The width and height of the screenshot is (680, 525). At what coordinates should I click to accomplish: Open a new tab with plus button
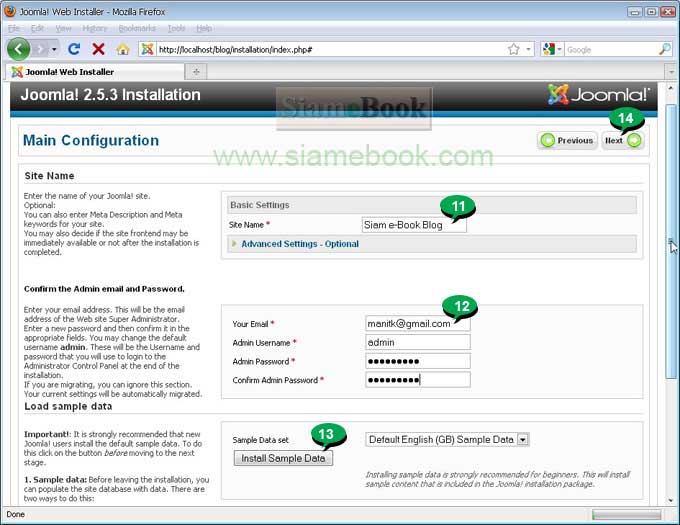(196, 72)
